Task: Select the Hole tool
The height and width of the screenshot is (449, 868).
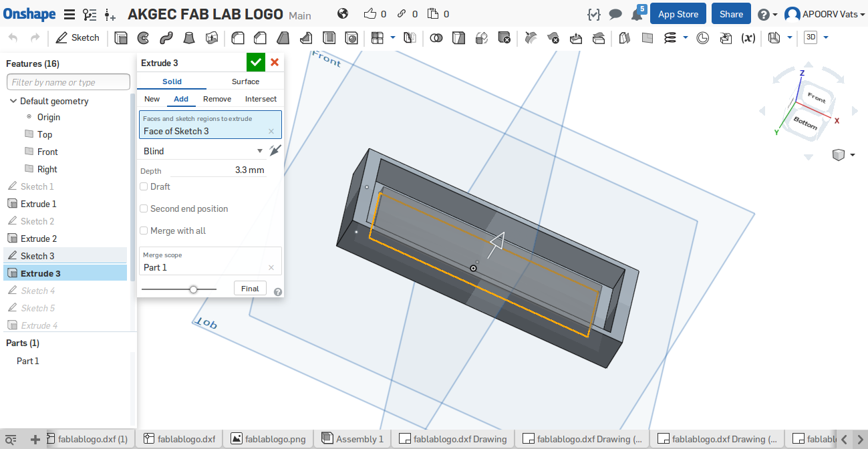Action: coord(351,38)
